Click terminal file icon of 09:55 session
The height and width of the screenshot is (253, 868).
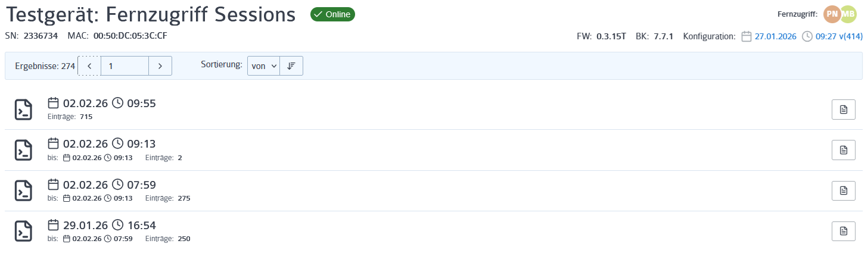coord(23,110)
